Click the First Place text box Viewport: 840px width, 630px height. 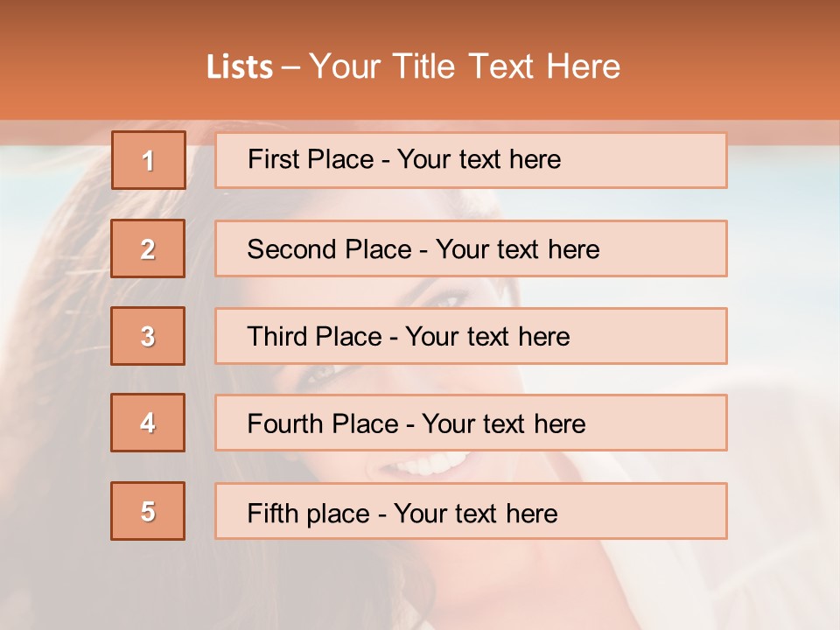[x=471, y=160]
